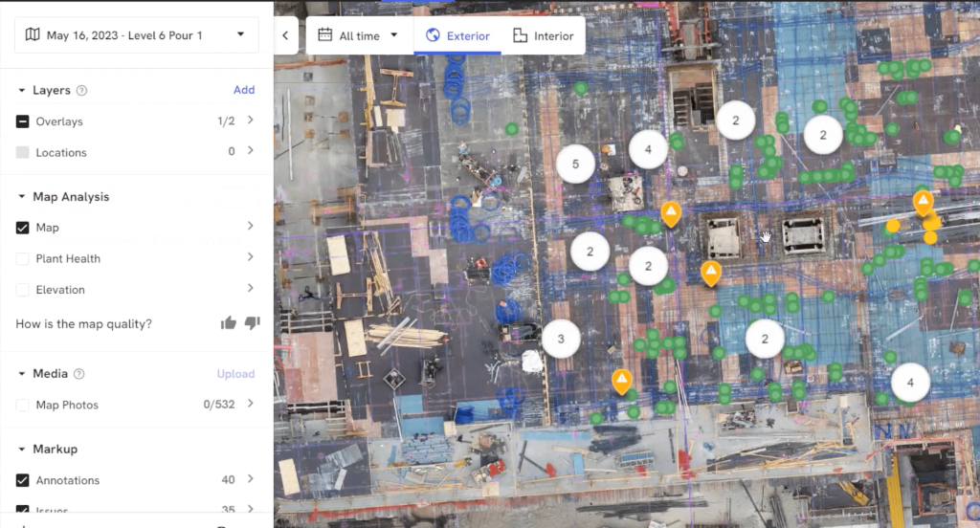Expand Map layer options chevron

pos(251,226)
